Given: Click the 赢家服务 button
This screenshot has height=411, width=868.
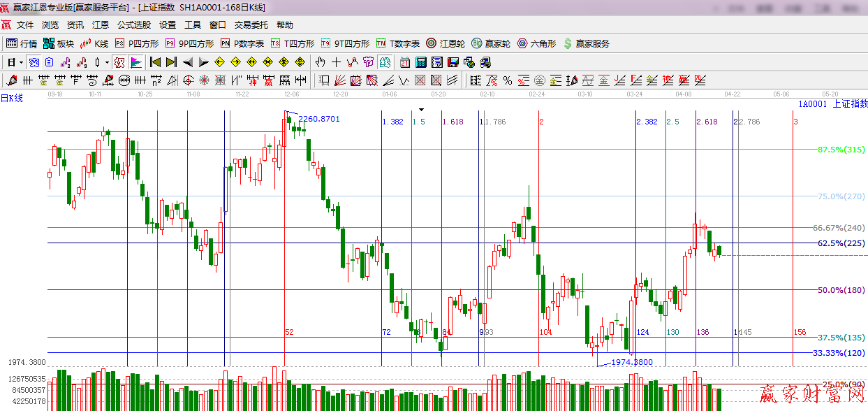Looking at the screenshot, I should pyautogui.click(x=586, y=43).
